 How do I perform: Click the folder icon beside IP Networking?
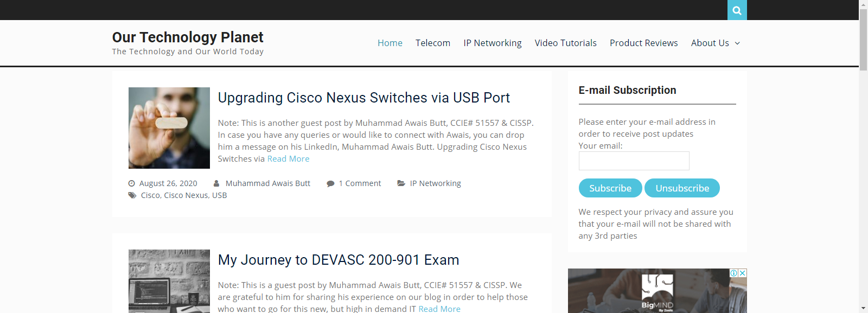tap(401, 183)
